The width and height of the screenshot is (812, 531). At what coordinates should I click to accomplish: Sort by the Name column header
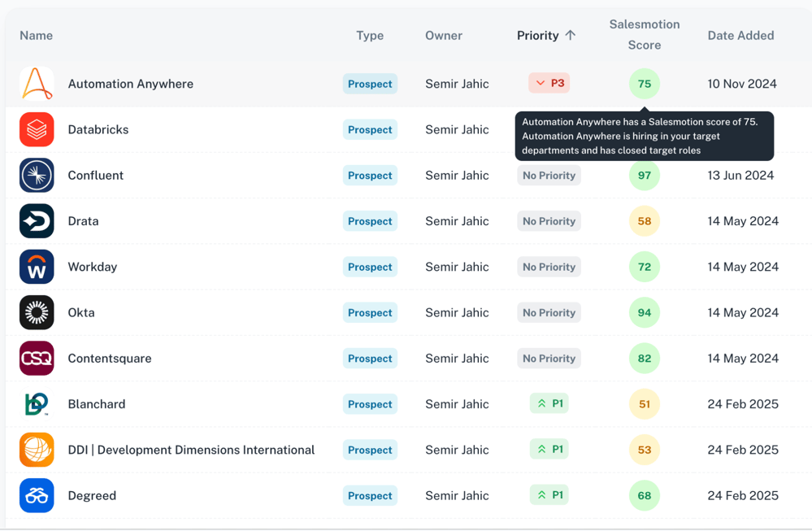37,36
